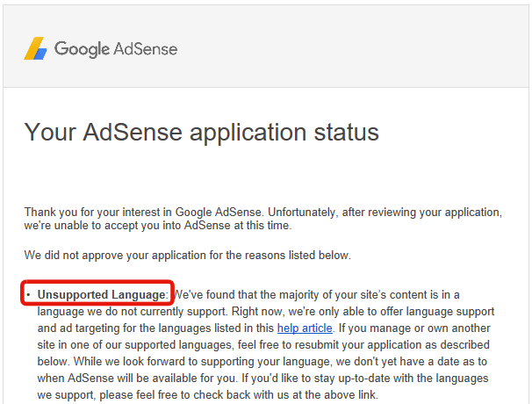The width and height of the screenshot is (532, 404).
Task: Click the "AdSense" wordmark in the header
Action: [146, 49]
